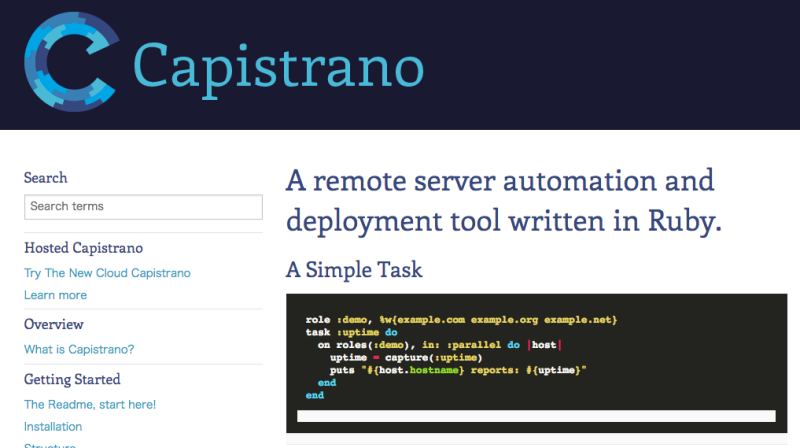This screenshot has height=448, width=800.
Task: Click the Search sidebar heading
Action: point(46,178)
